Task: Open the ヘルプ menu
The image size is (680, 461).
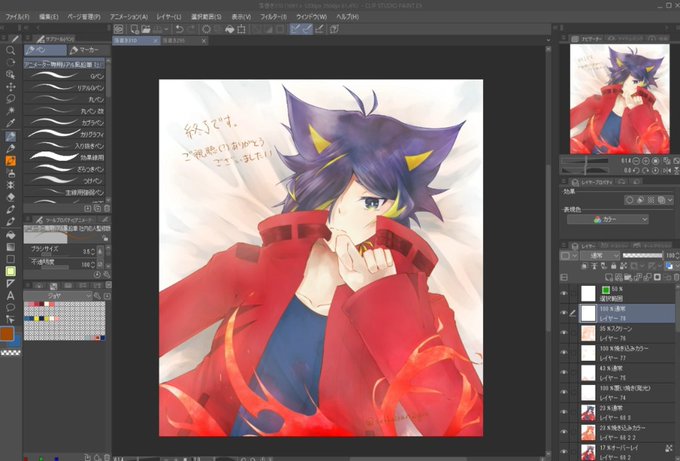Action: [347, 16]
